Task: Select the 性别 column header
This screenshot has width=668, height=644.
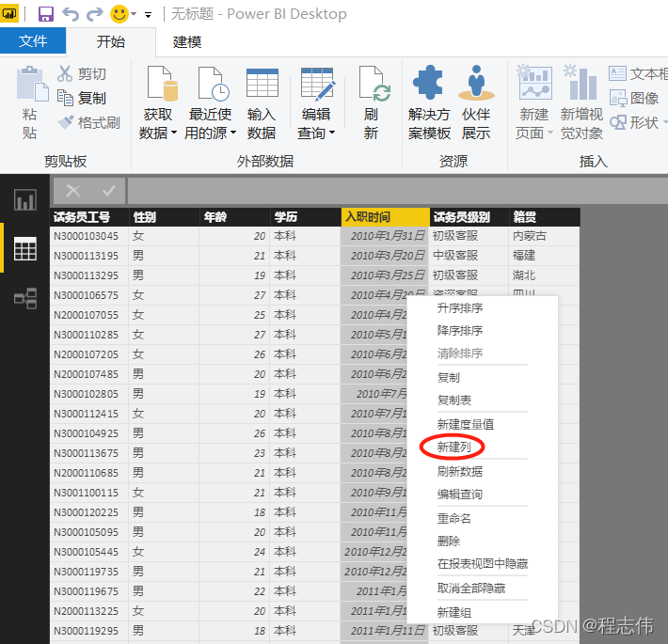Action: tap(164, 217)
